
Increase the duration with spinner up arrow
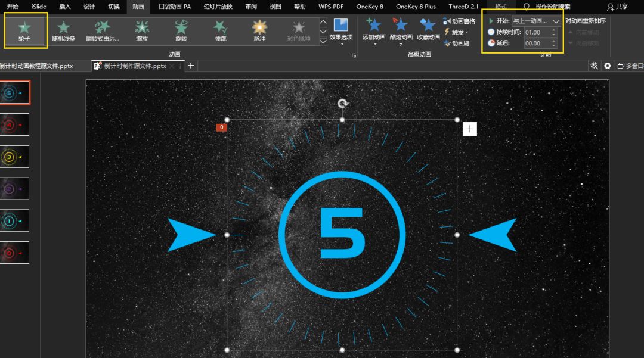point(554,30)
